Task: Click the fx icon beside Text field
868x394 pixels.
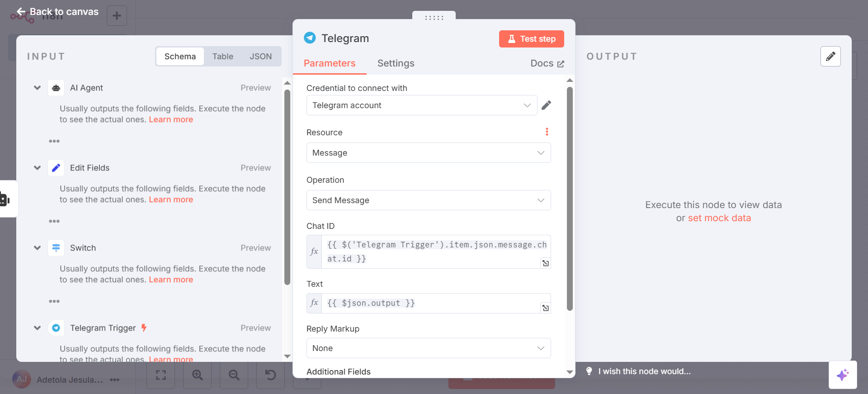Action: 314,303
